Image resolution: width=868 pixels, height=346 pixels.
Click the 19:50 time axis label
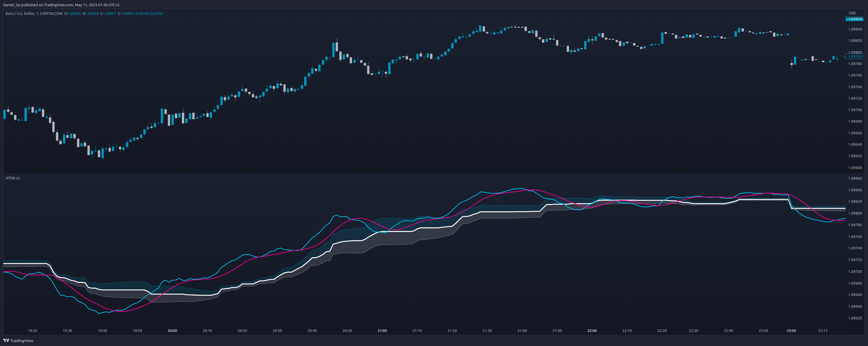137,331
